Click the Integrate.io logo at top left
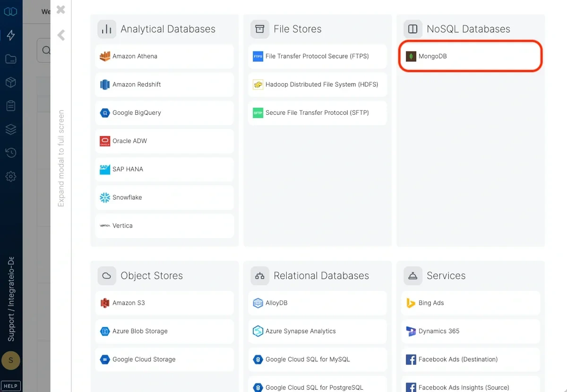 click(10, 11)
